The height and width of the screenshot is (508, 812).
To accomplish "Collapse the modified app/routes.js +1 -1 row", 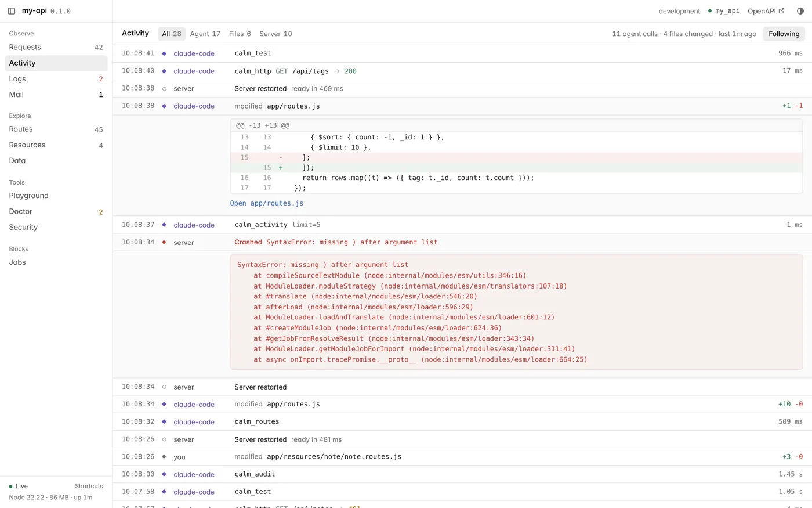I will [462, 106].
